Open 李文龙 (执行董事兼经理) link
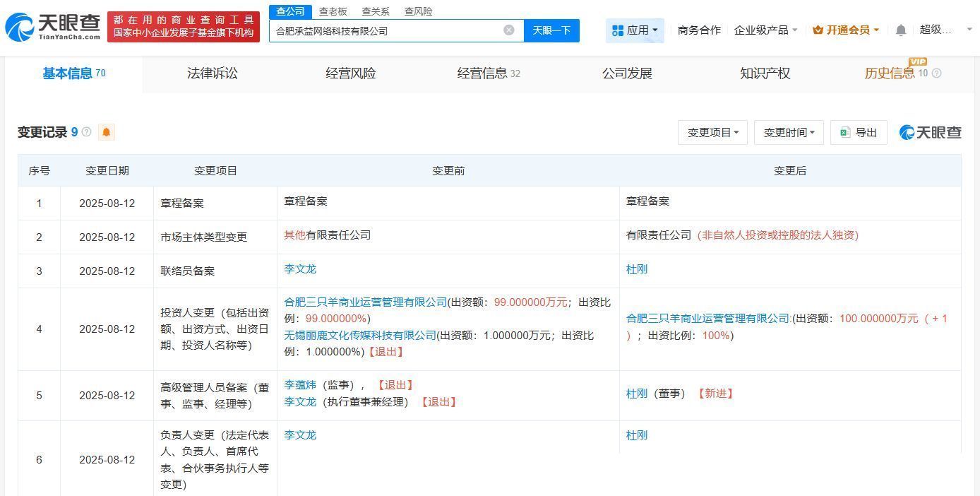This screenshot has height=496, width=980. (x=300, y=402)
